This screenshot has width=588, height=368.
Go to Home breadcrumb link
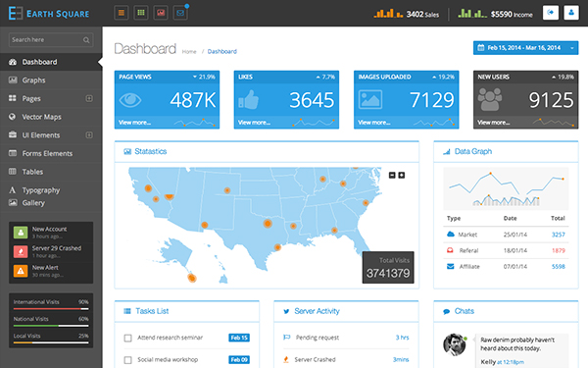pos(189,51)
